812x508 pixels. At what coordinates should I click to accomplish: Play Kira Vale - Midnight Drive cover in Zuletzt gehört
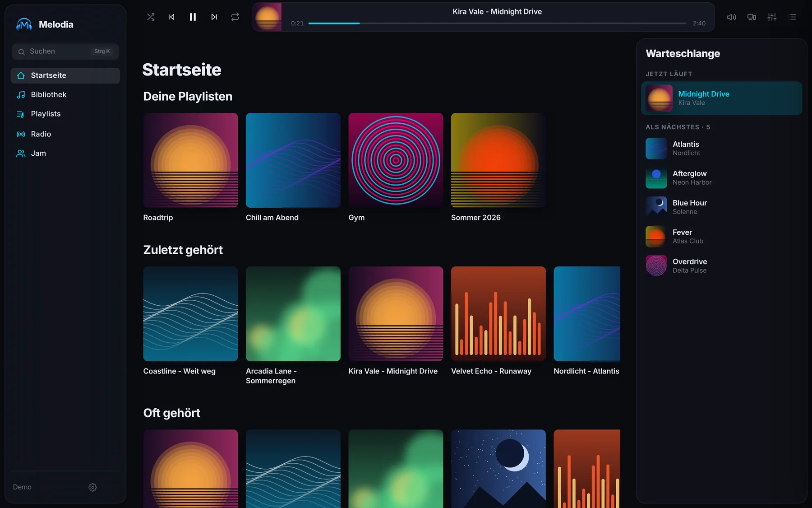(x=396, y=314)
